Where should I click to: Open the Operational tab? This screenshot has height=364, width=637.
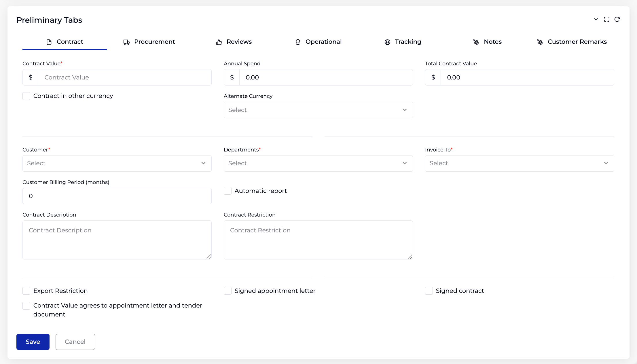[x=318, y=42]
